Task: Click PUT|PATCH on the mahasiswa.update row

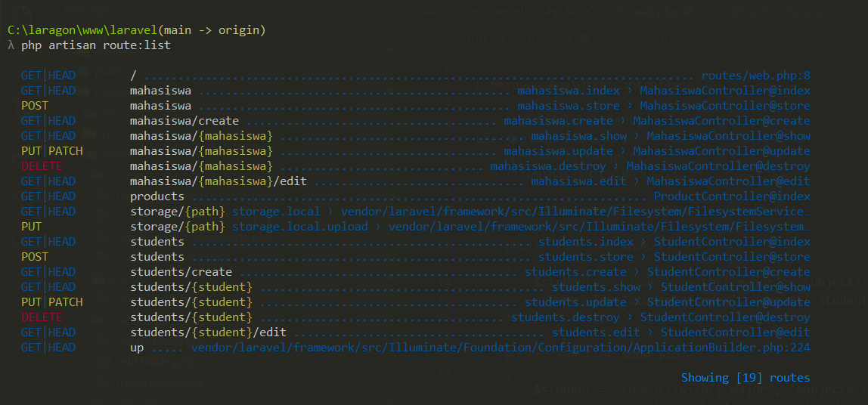Action: click(51, 151)
